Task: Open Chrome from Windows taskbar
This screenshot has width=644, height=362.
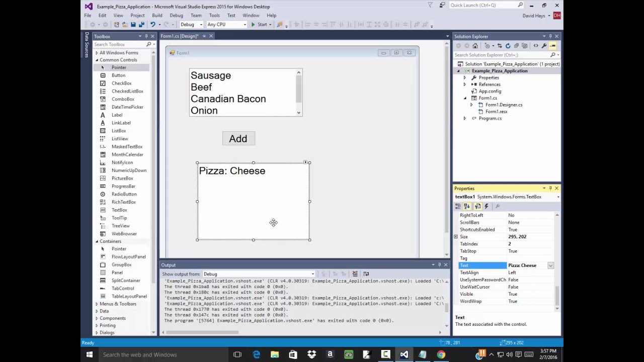Action: (x=441, y=354)
